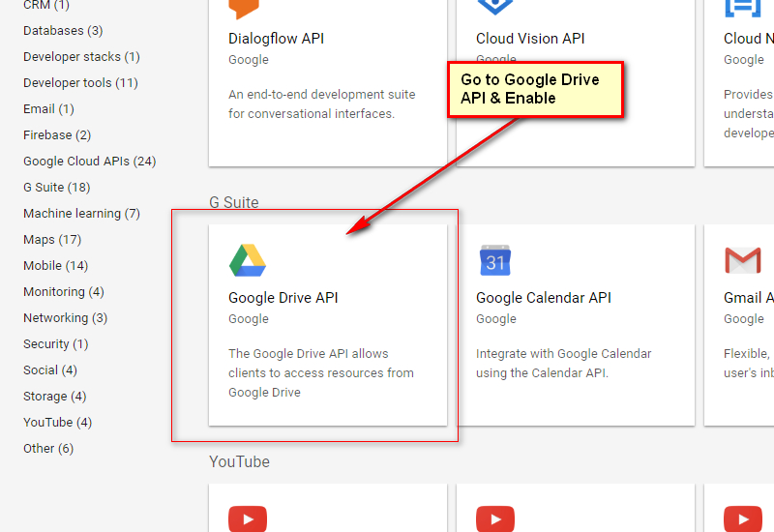This screenshot has width=774, height=532.
Task: Select Machine learning (7) category
Action: [x=81, y=214]
